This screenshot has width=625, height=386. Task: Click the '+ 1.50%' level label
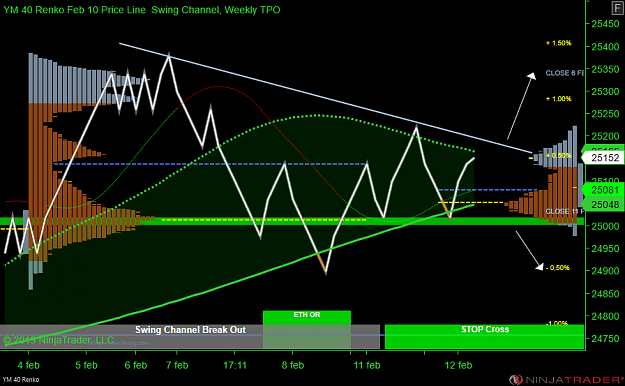559,43
